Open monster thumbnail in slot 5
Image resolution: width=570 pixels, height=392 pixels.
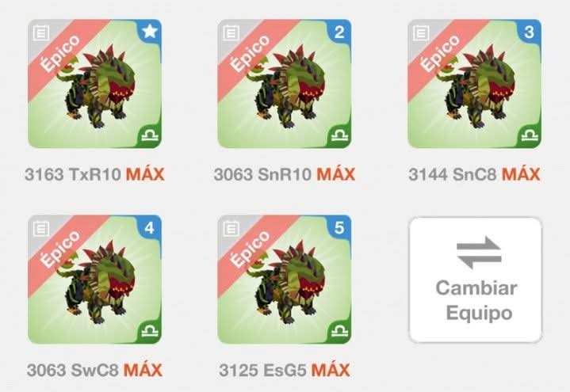285,280
